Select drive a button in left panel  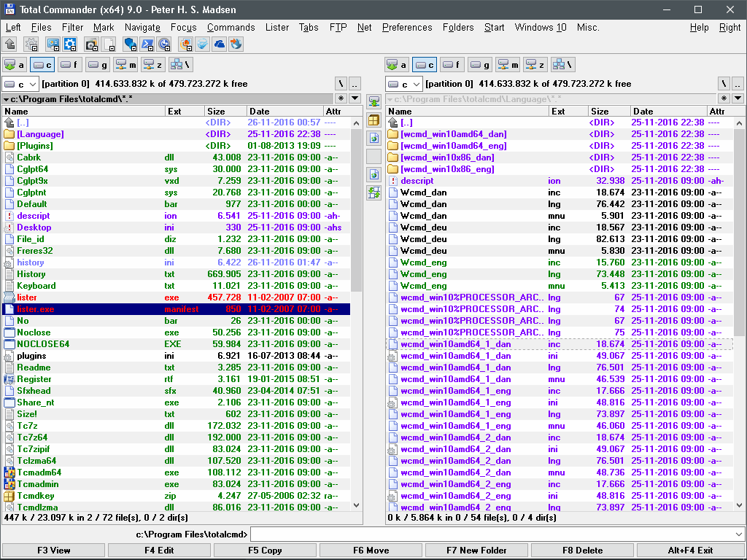15,65
